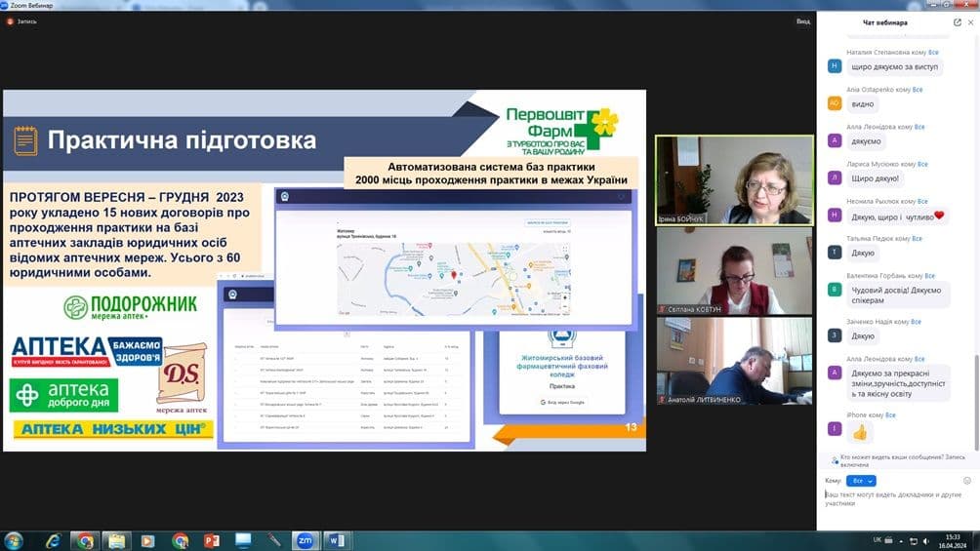Image resolution: width=980 pixels, height=551 pixels.
Task: Click the 'Чат вебинара' panel title
Action: click(x=884, y=22)
